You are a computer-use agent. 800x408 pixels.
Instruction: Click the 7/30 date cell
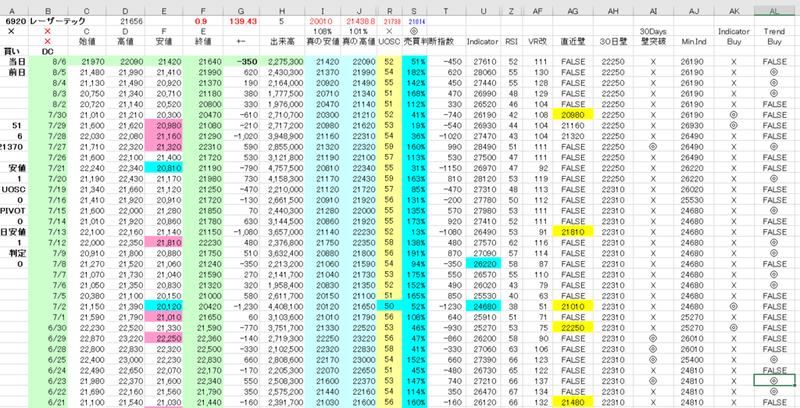47,115
